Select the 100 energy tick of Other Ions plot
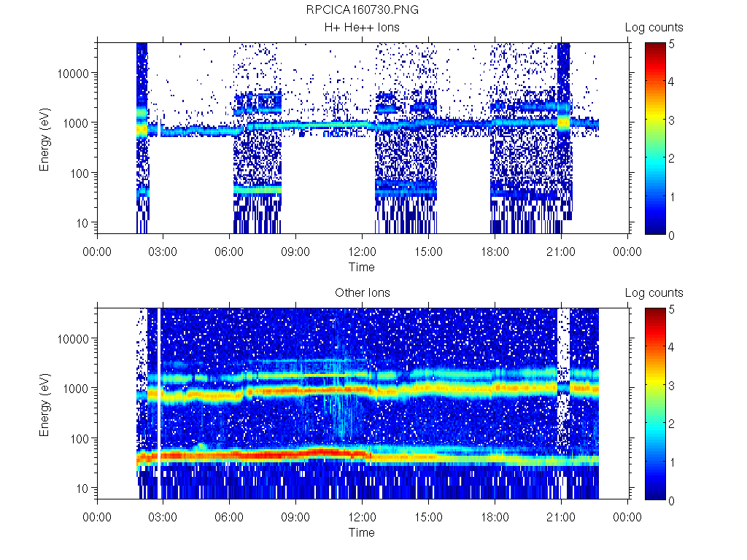Image resolution: width=747 pixels, height=560 pixels. coord(79,438)
